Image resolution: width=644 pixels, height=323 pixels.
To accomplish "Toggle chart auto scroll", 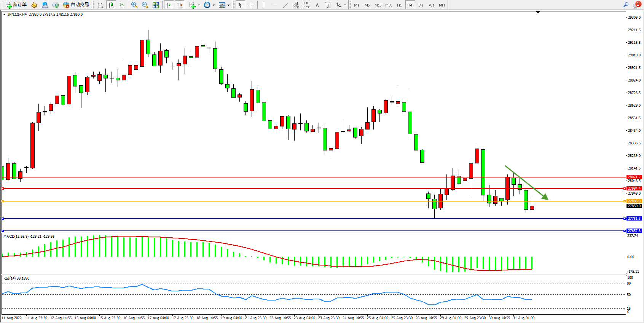I will 169,5.
